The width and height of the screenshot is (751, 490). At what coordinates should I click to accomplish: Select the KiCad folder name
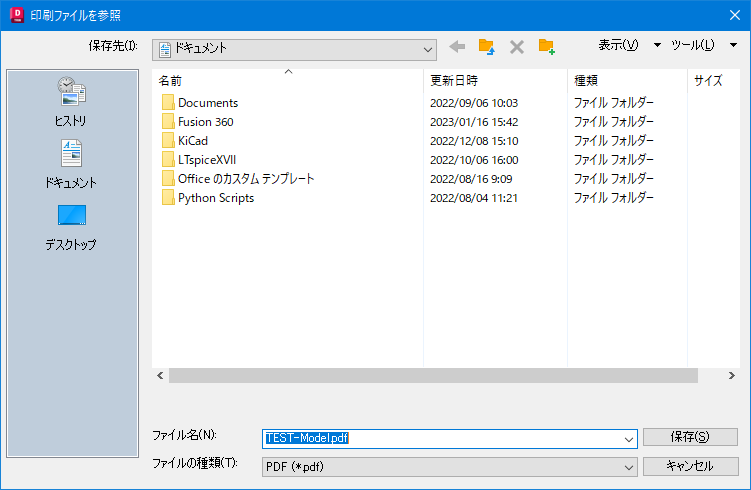pyautogui.click(x=193, y=141)
